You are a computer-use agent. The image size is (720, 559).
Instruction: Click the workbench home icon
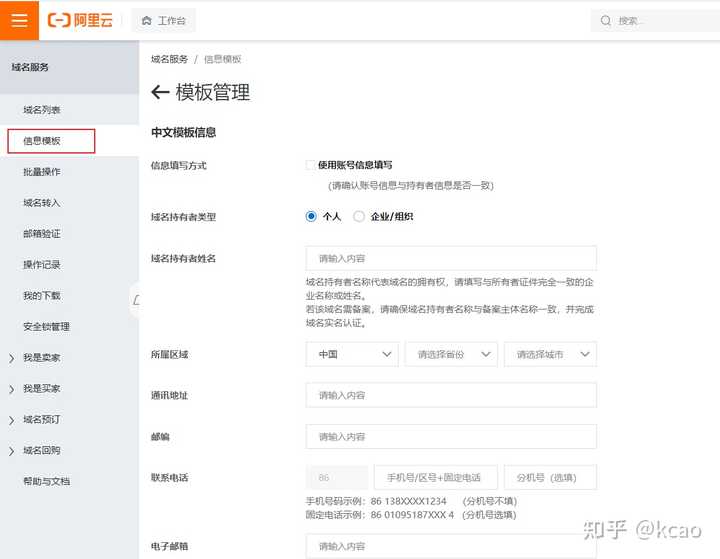tap(146, 21)
